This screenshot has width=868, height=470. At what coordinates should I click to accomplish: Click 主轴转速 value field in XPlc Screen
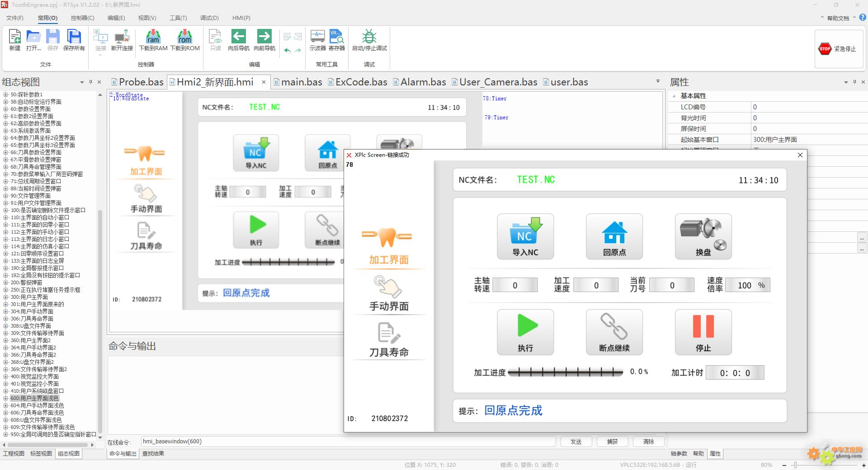515,285
